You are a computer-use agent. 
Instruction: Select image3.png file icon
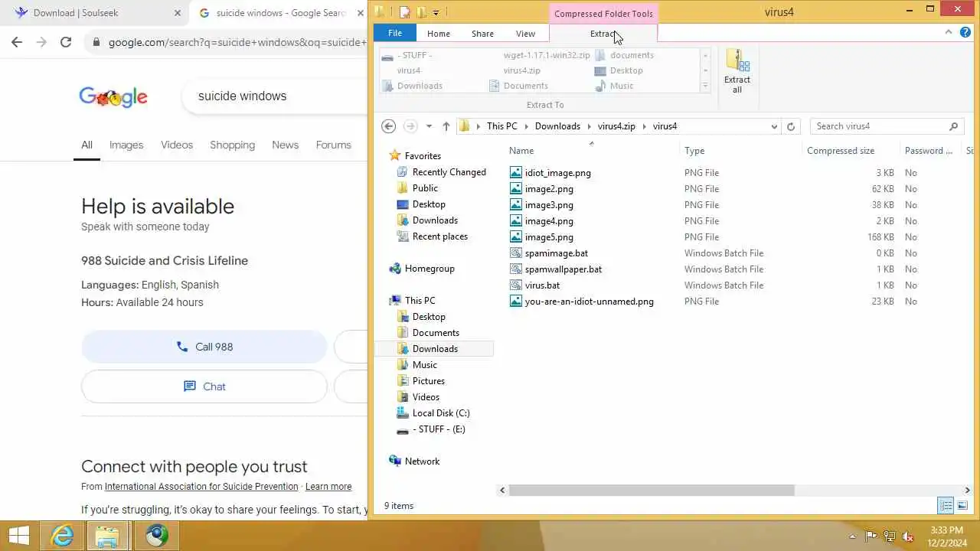(516, 205)
